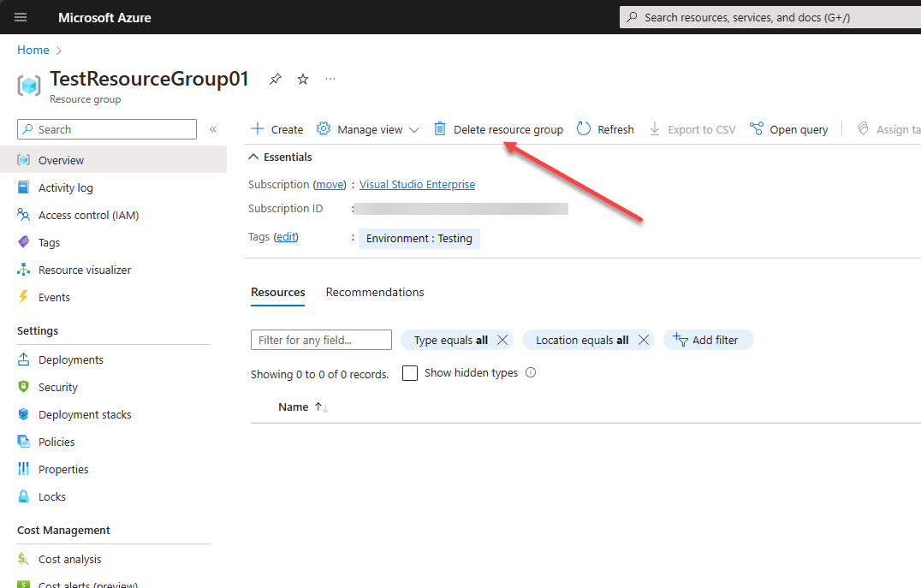Open Activity log from its icon

[x=23, y=187]
